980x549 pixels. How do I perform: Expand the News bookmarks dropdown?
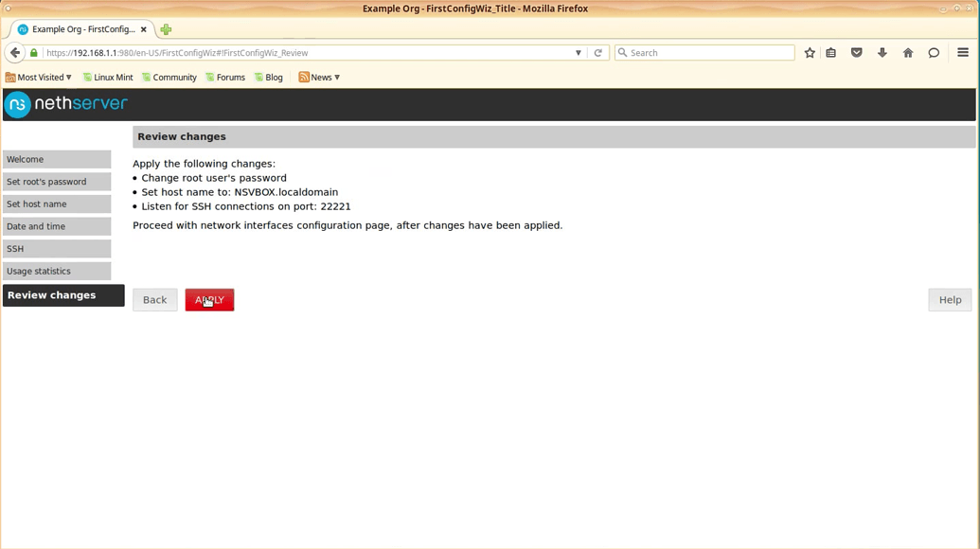(x=319, y=78)
